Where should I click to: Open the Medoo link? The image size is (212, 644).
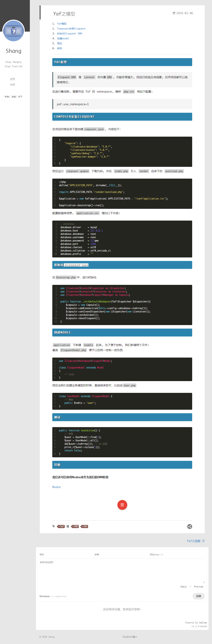[57, 487]
